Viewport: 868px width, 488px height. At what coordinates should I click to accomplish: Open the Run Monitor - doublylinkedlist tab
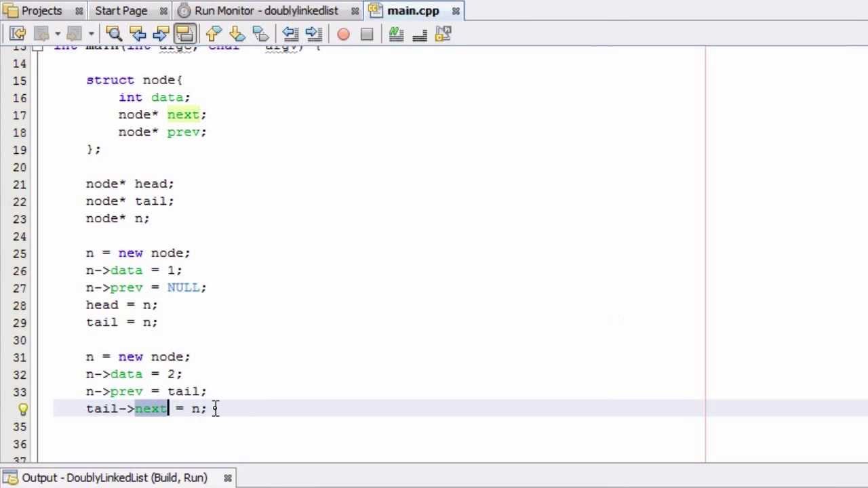coord(266,11)
